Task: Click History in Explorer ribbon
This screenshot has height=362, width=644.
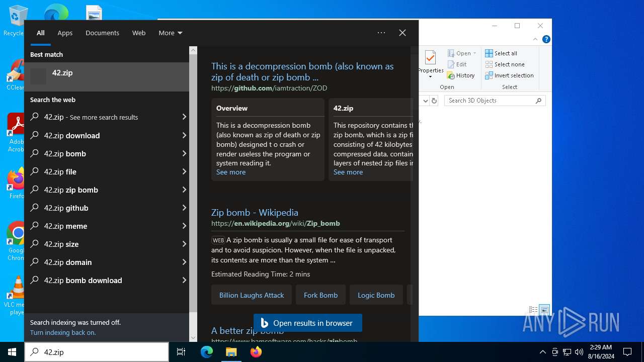Action: pos(461,75)
